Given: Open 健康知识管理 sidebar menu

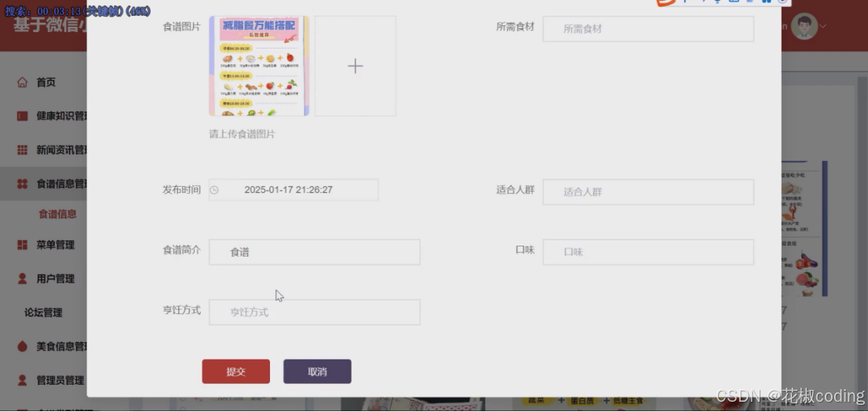Looking at the screenshot, I should [61, 116].
